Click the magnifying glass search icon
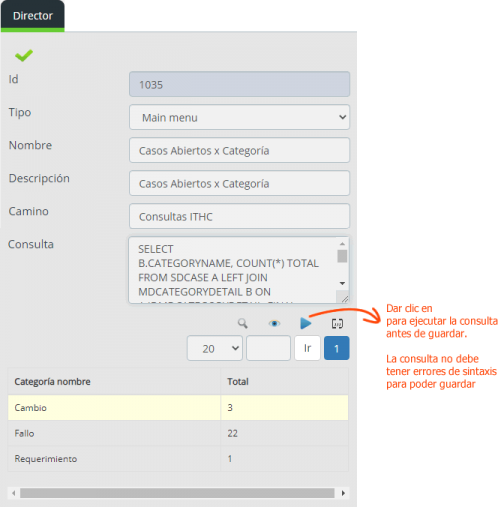This screenshot has height=507, width=498. coord(242,323)
